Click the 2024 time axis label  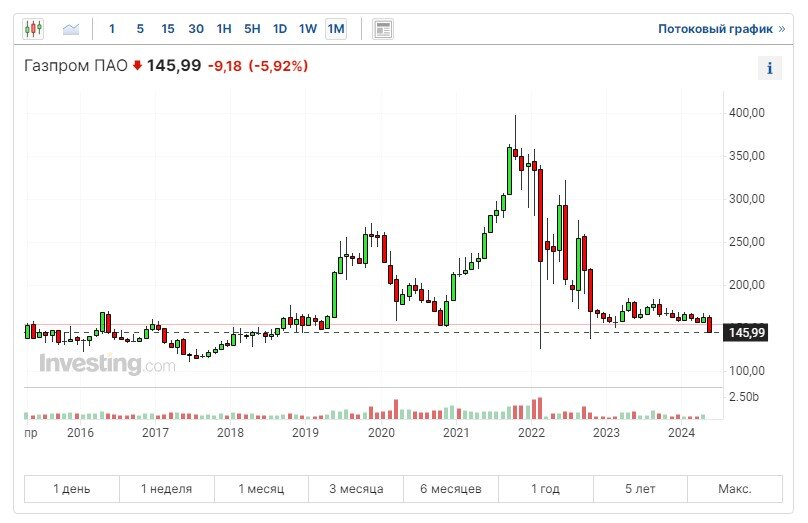681,433
